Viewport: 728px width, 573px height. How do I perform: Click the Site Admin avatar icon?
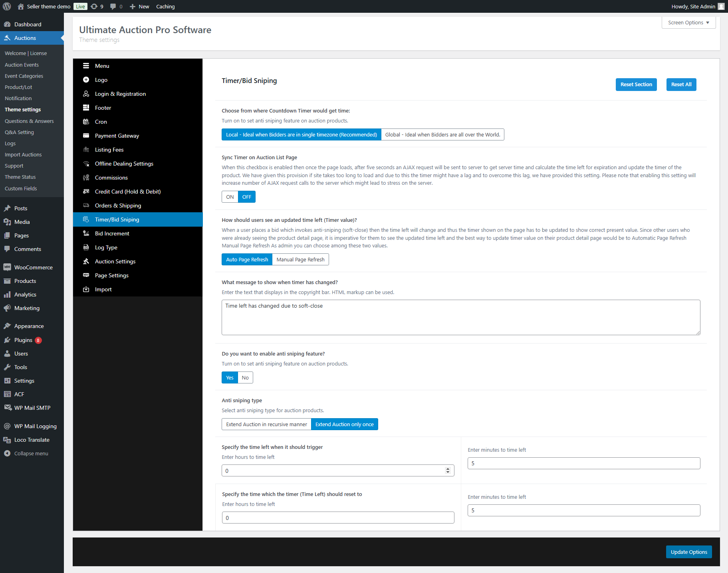click(x=721, y=6)
